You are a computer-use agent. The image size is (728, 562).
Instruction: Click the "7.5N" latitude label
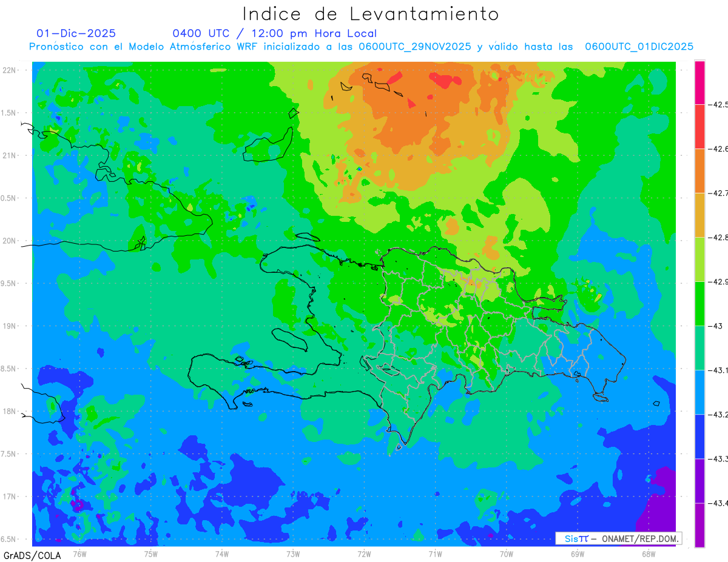coord(8,454)
